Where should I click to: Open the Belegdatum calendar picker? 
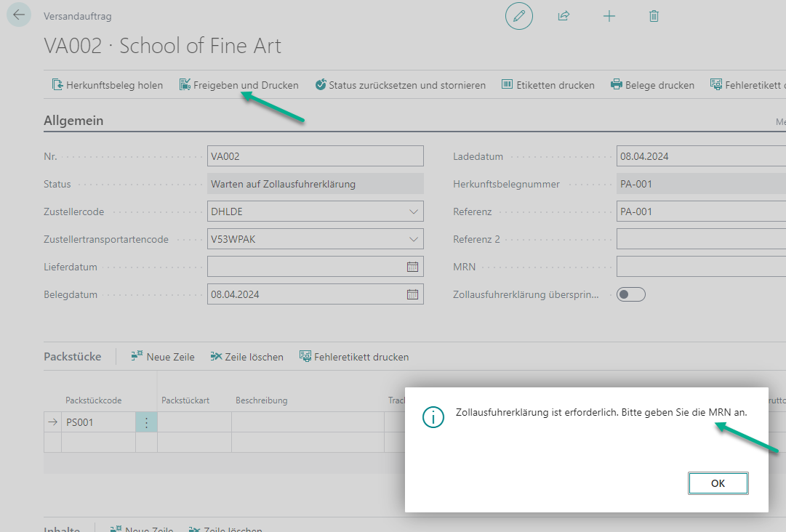[x=412, y=294]
